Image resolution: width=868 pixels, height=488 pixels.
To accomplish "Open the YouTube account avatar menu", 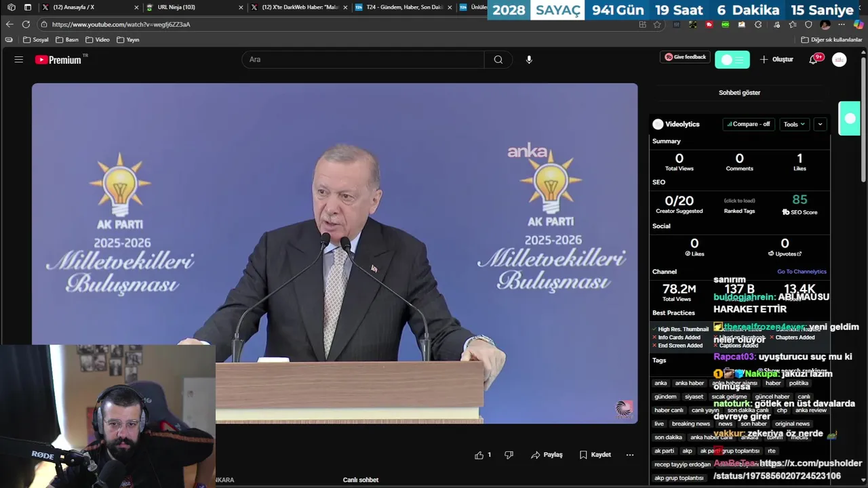I will coord(840,60).
